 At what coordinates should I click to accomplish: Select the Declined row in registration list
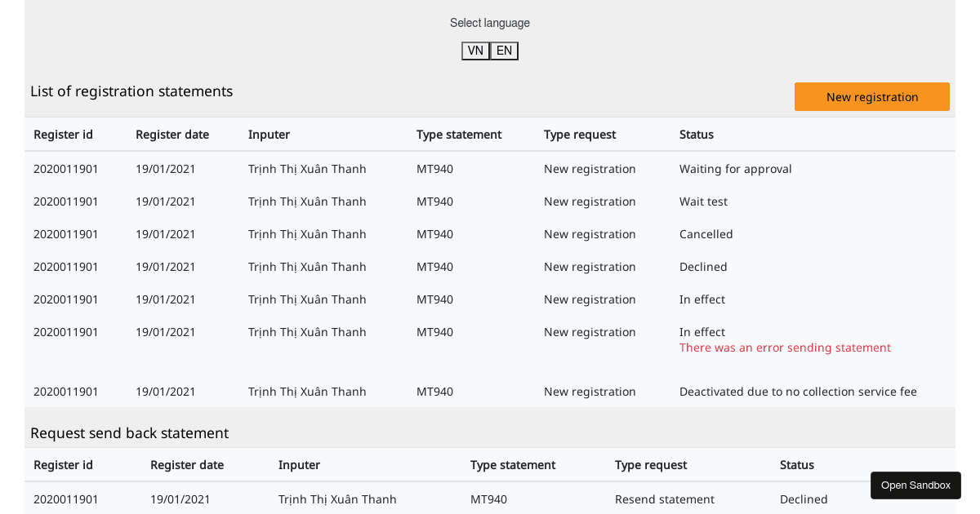(x=490, y=267)
